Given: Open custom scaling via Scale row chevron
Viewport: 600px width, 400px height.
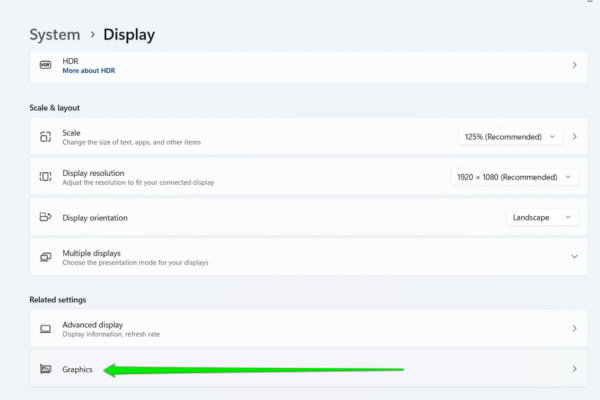Looking at the screenshot, I should pyautogui.click(x=574, y=137).
